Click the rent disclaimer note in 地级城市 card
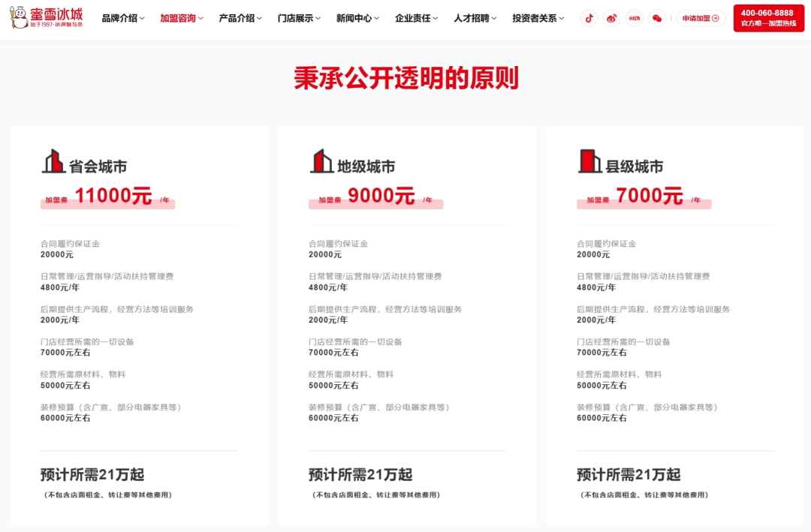 (376, 494)
